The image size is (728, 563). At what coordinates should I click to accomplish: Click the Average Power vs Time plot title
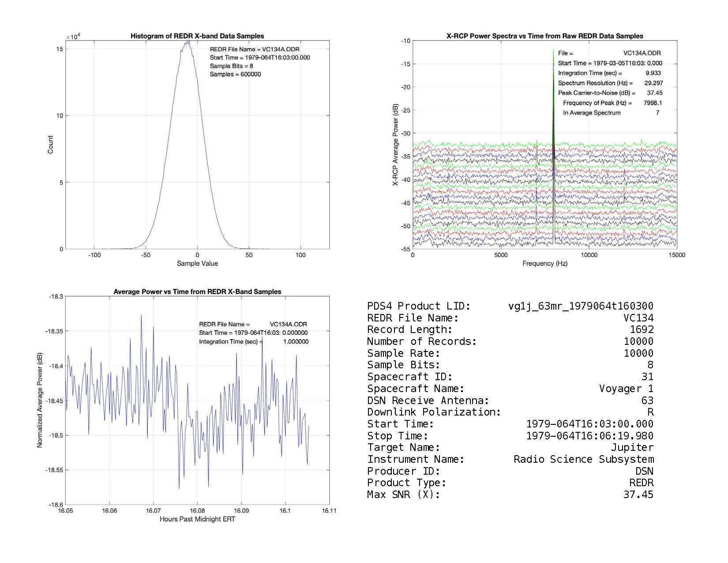[197, 292]
